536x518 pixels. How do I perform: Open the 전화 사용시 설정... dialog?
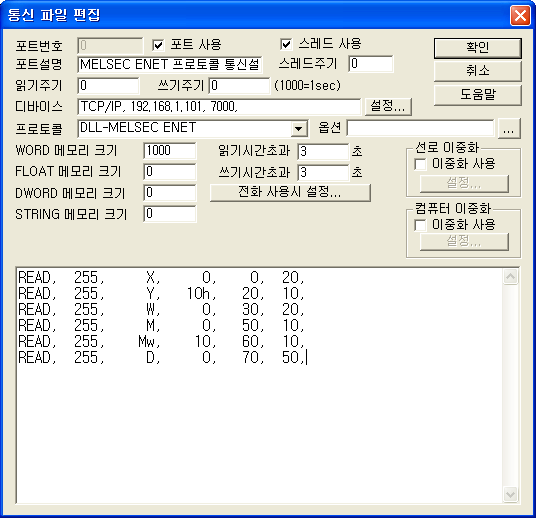coord(290,192)
